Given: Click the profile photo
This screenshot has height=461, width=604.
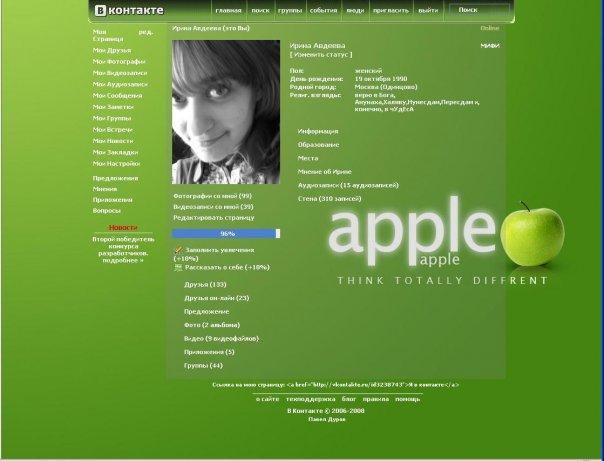Looking at the screenshot, I should tap(226, 112).
